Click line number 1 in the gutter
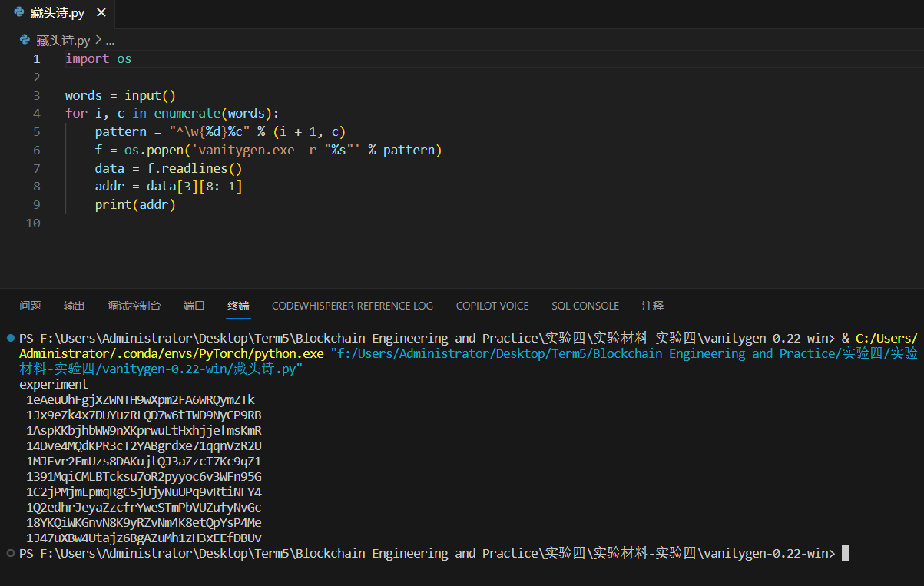The width and height of the screenshot is (924, 586). coord(36,59)
